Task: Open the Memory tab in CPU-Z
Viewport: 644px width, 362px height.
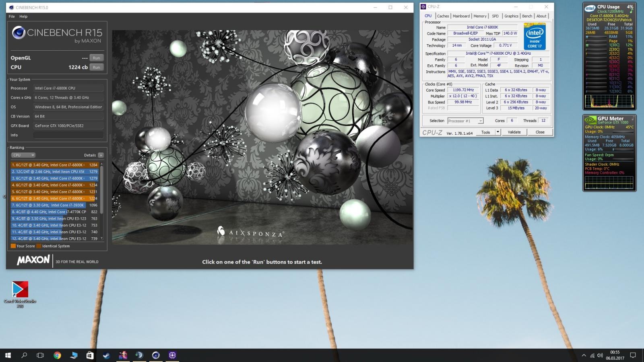Action: click(480, 16)
